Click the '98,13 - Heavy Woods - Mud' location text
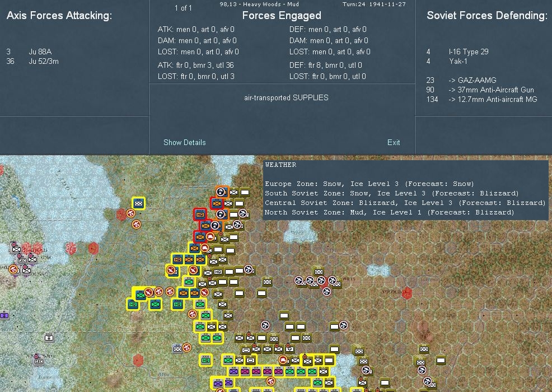Image resolution: width=552 pixels, height=392 pixels. [x=259, y=4]
